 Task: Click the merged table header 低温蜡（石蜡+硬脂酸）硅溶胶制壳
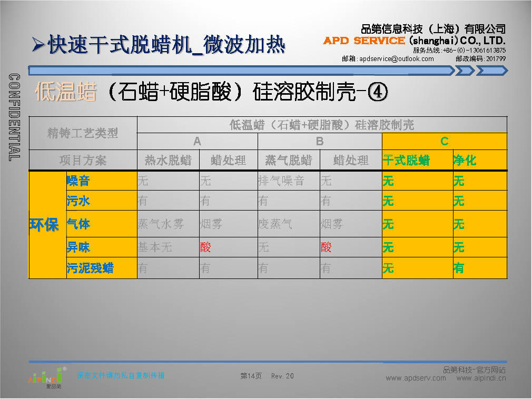click(x=322, y=125)
